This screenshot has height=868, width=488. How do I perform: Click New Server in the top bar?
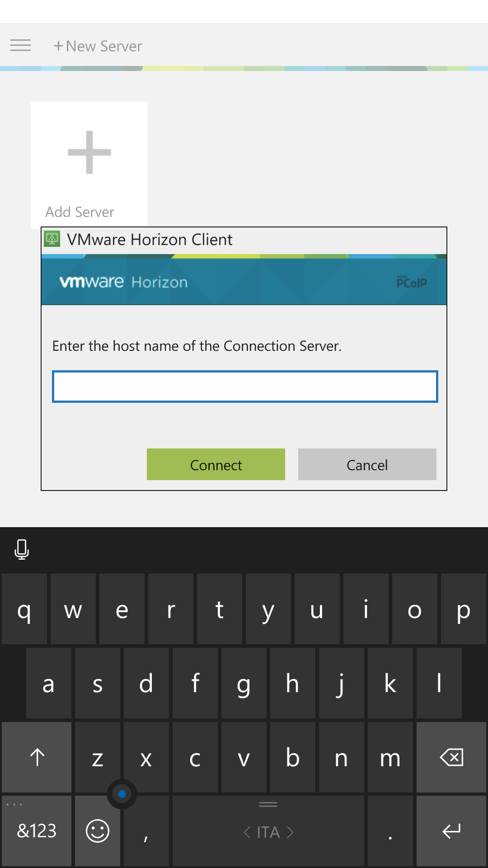coord(98,46)
